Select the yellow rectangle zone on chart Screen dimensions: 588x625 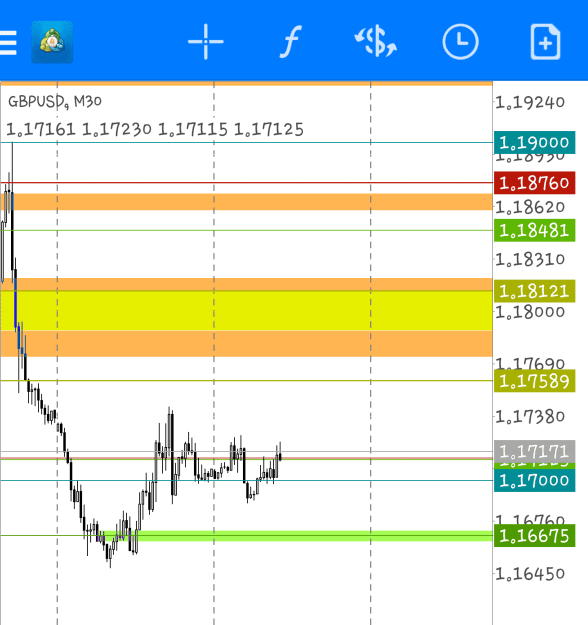pos(246,311)
